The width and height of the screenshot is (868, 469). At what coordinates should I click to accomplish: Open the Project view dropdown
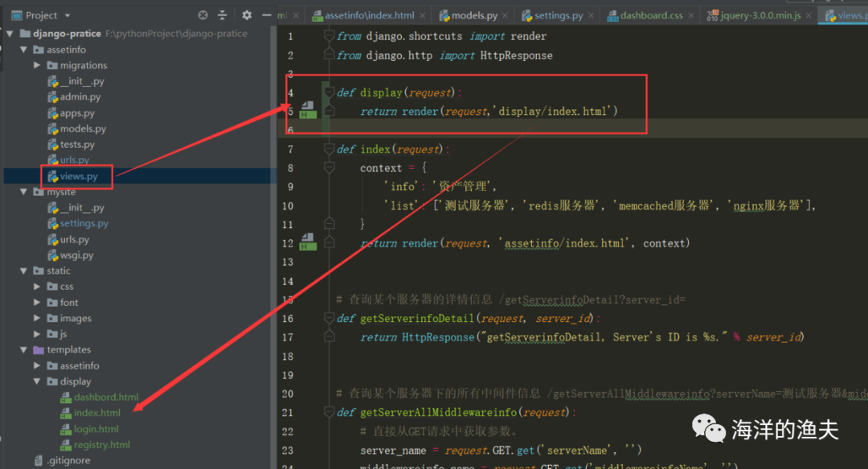(68, 15)
